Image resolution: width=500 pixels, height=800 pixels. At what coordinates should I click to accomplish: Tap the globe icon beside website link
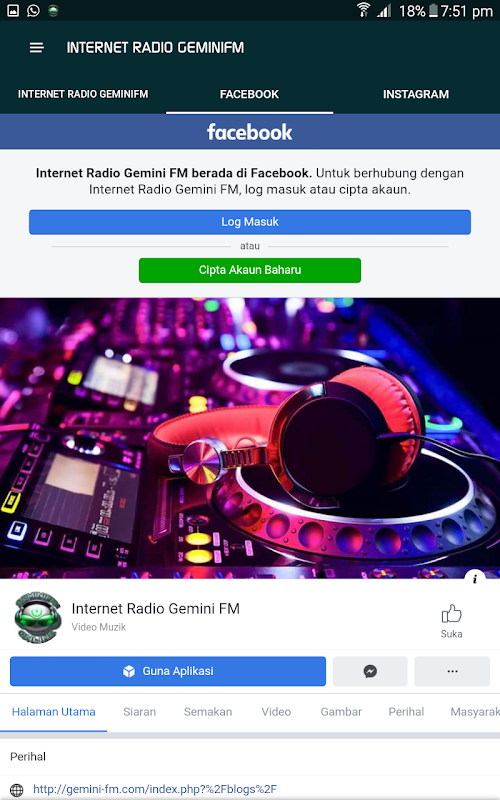click(x=17, y=790)
